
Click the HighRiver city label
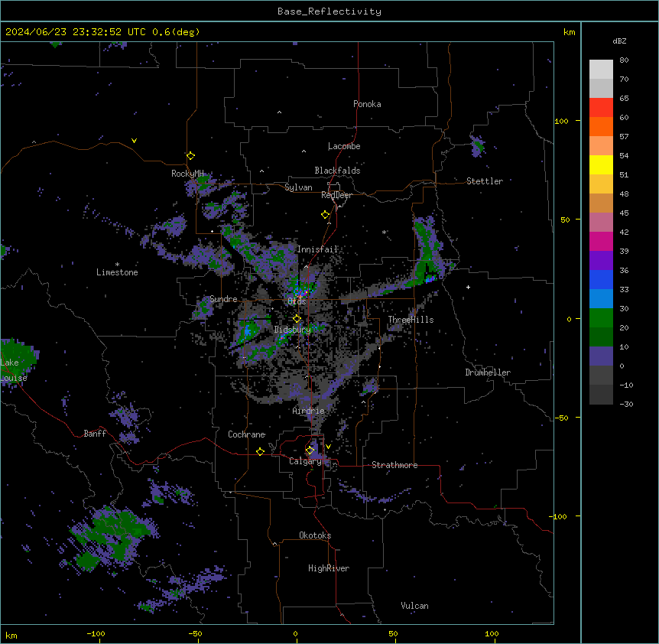point(329,568)
